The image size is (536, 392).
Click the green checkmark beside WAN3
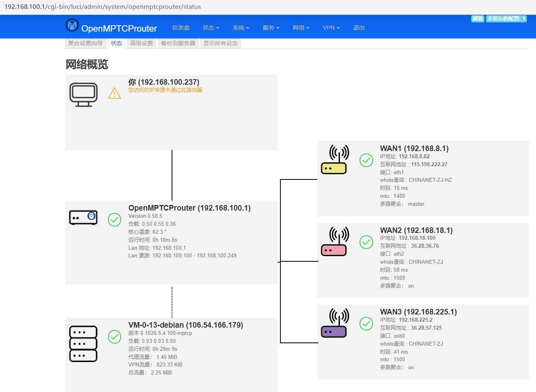pos(366,324)
